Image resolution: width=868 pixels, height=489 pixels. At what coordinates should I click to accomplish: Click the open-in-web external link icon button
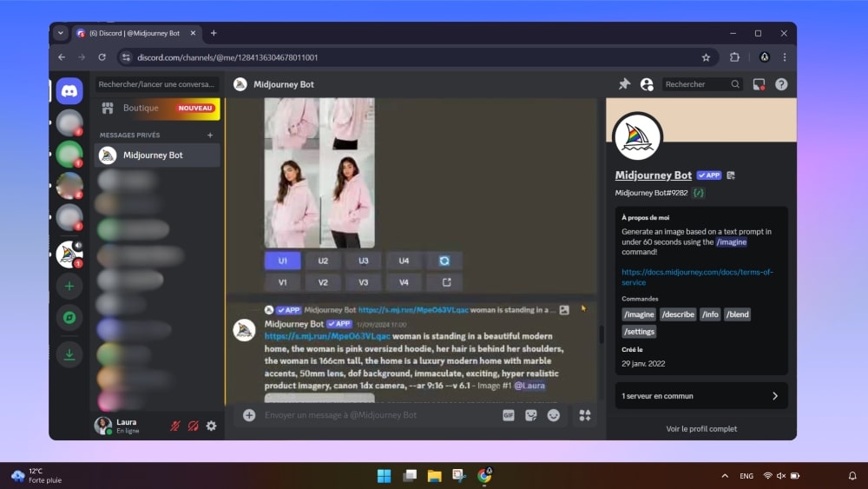446,282
